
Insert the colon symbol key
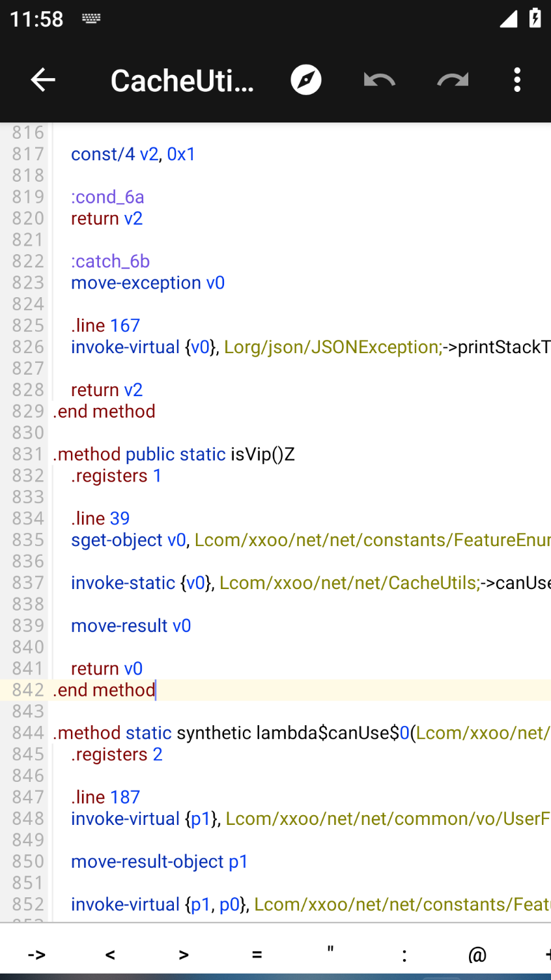[x=404, y=955]
